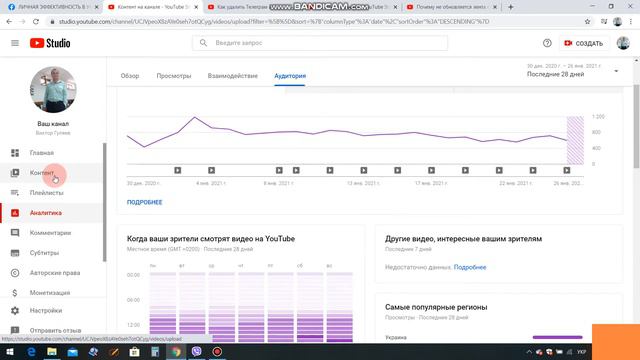640x360 pixels.
Task: Click video marker under the hatched chart area
Action: tap(567, 170)
